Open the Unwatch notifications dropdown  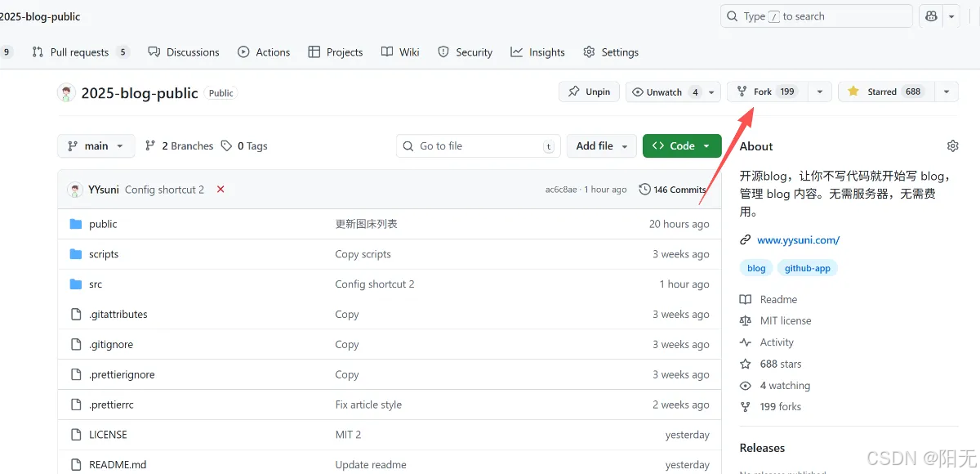674,92
